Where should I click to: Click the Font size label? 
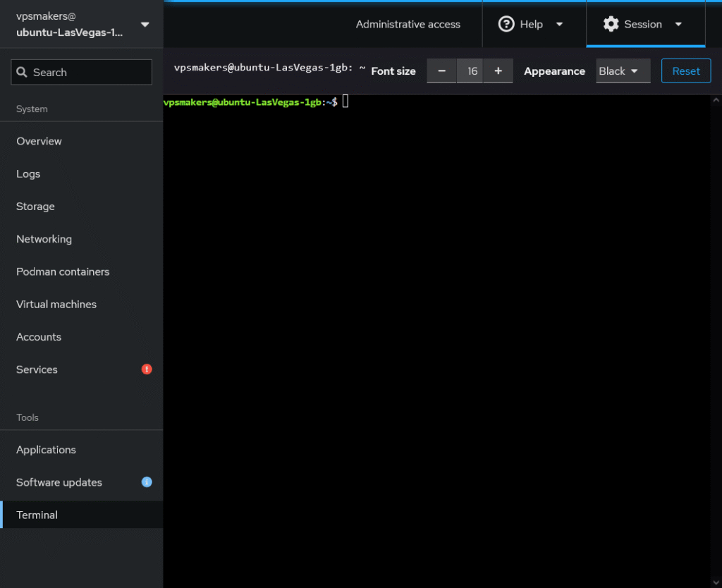tap(393, 71)
